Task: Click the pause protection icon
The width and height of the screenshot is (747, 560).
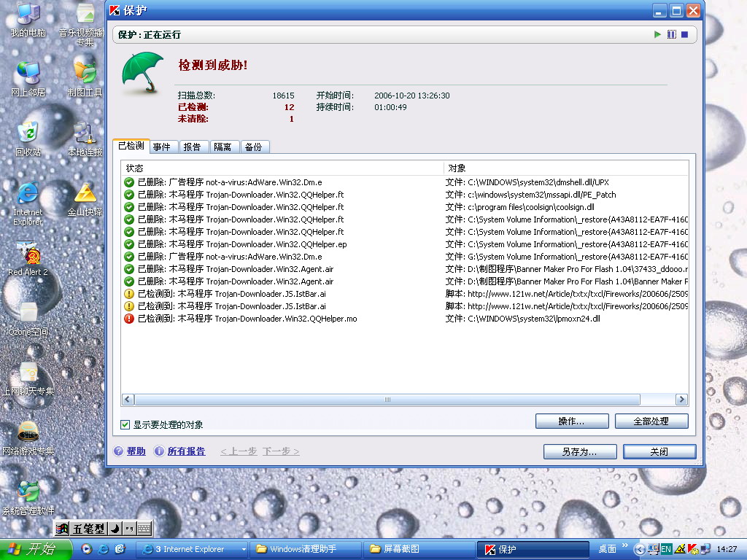Action: tap(672, 34)
